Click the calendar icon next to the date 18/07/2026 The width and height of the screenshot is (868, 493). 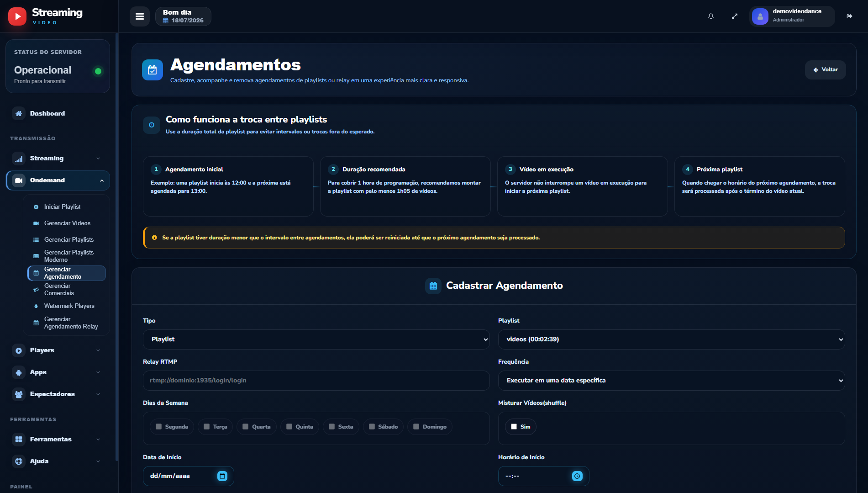click(x=166, y=21)
